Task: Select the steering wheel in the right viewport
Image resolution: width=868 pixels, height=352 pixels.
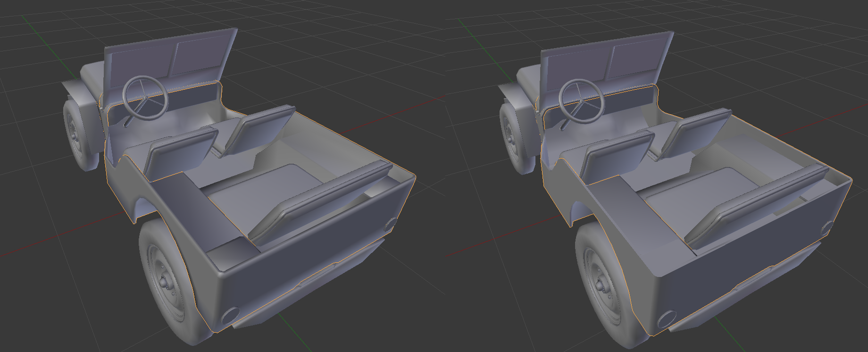Action: [x=582, y=101]
